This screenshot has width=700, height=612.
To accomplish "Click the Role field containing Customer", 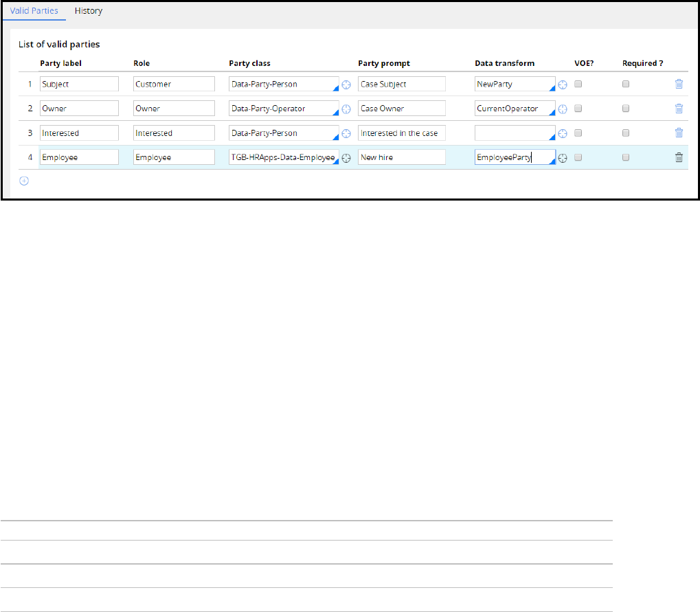I will [174, 84].
